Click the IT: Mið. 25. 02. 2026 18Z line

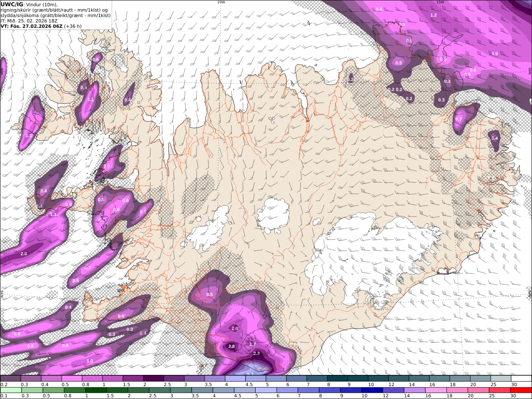tap(29, 20)
